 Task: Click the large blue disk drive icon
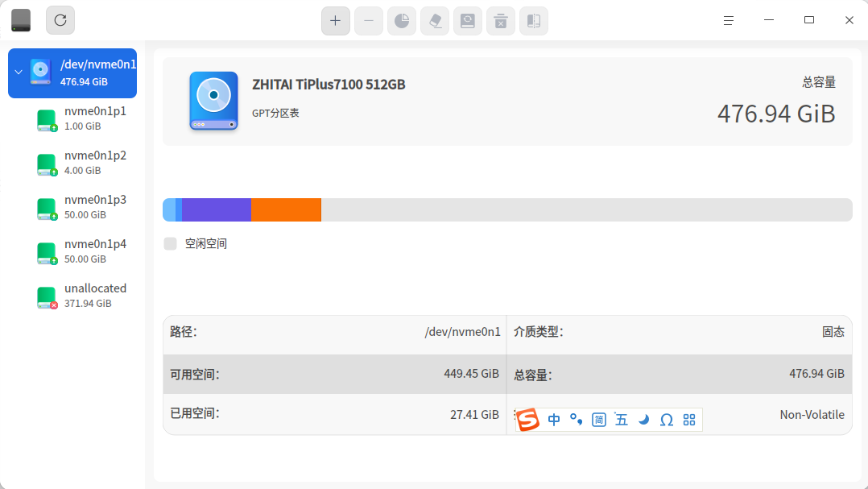(213, 101)
